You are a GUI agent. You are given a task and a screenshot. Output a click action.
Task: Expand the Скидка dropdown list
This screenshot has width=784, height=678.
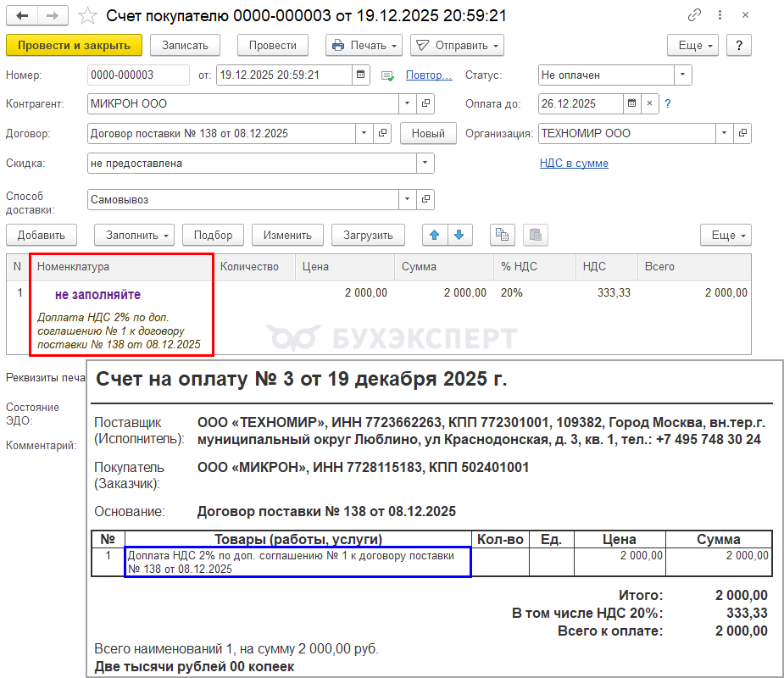tap(425, 163)
